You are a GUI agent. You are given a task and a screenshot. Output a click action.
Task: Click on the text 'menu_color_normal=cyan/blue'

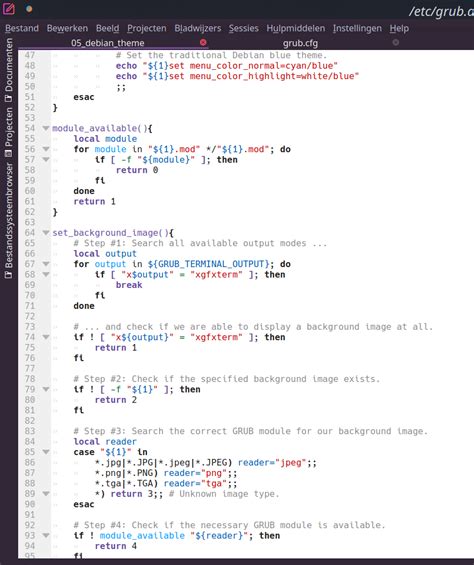coord(261,66)
